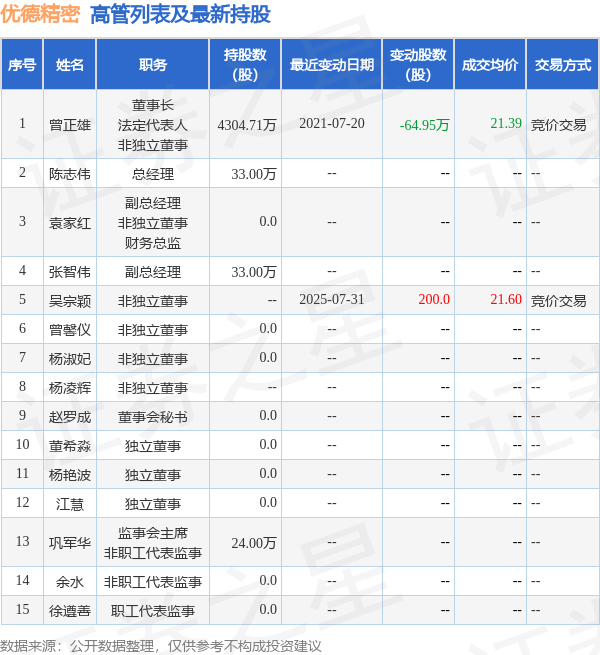This screenshot has height=655, width=600.
Task: Click the name 余水
Action: click(x=70, y=582)
